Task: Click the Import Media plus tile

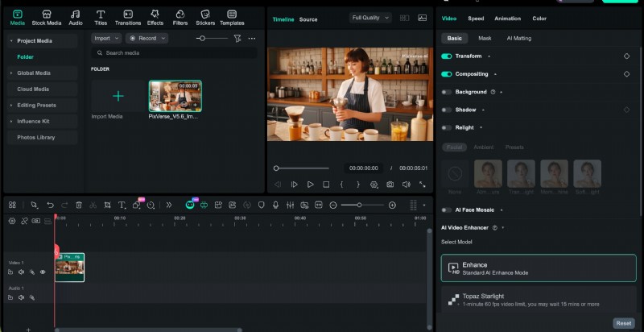Action: (x=118, y=96)
